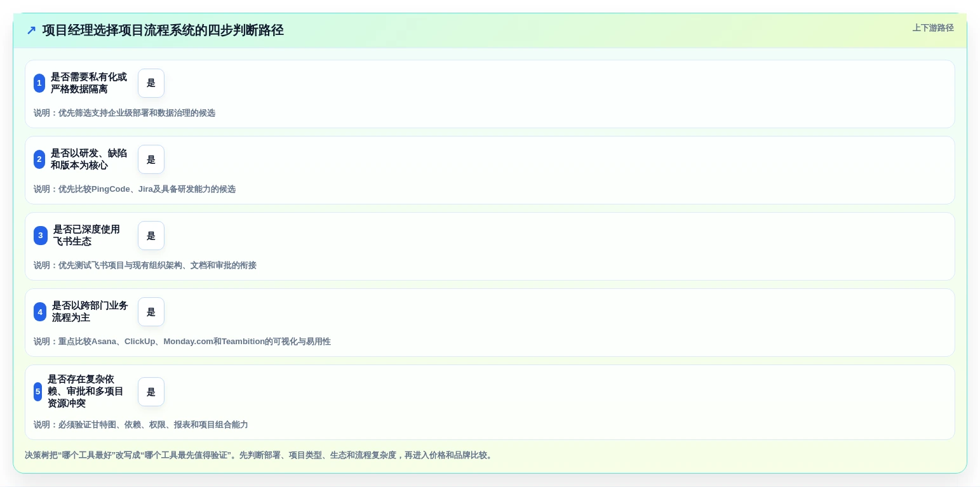The image size is (980, 487).
Task: Click the note 优先测试飞书项目与现有组织架构
Action: 145,265
